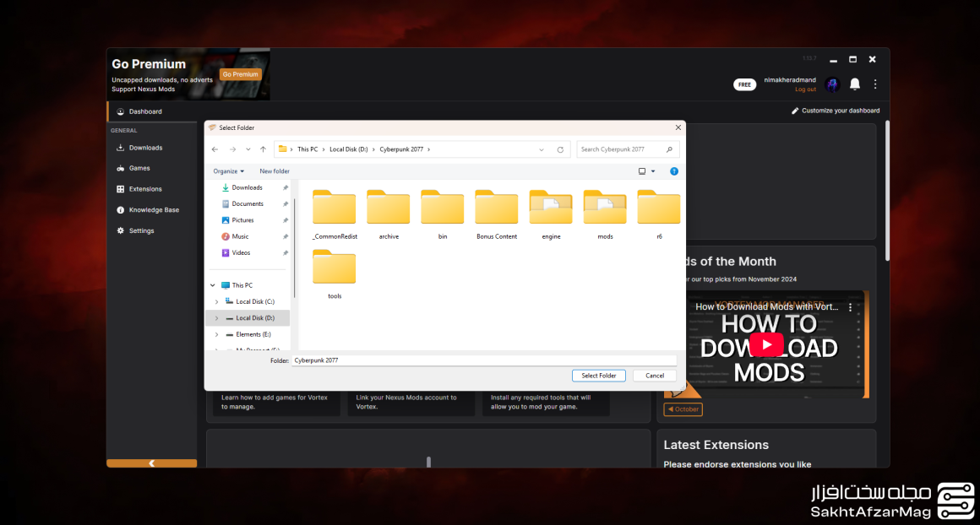
Task: Expand the Local Disk (C:) tree node
Action: (217, 301)
